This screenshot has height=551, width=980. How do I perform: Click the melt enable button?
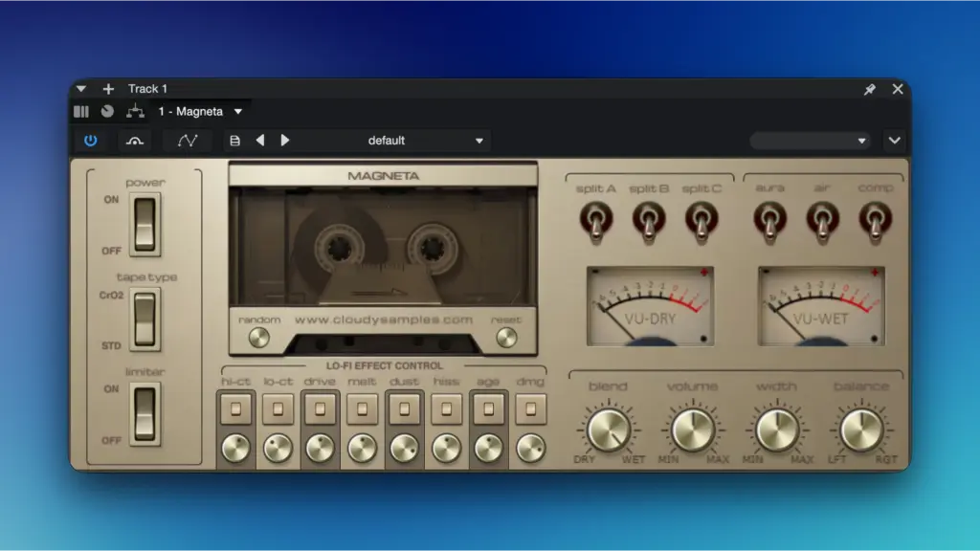[x=363, y=409]
